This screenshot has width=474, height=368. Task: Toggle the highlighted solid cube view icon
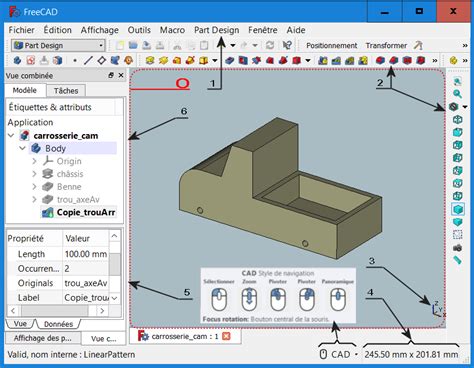tap(458, 209)
